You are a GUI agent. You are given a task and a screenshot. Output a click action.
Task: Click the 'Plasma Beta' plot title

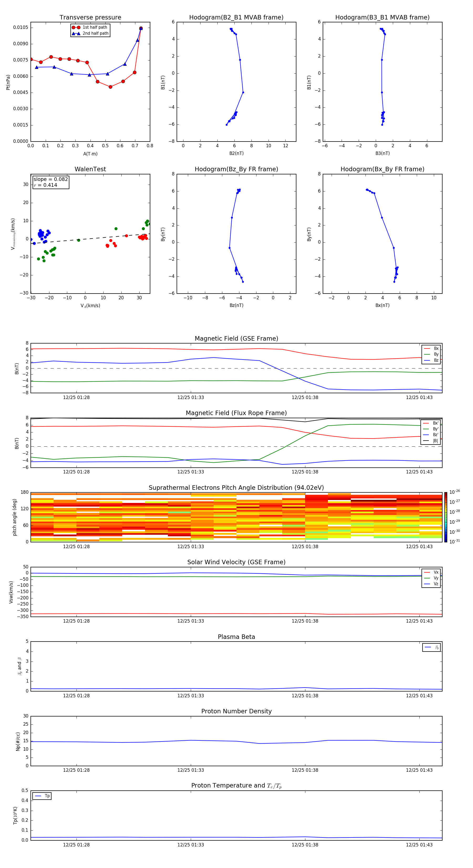click(236, 637)
